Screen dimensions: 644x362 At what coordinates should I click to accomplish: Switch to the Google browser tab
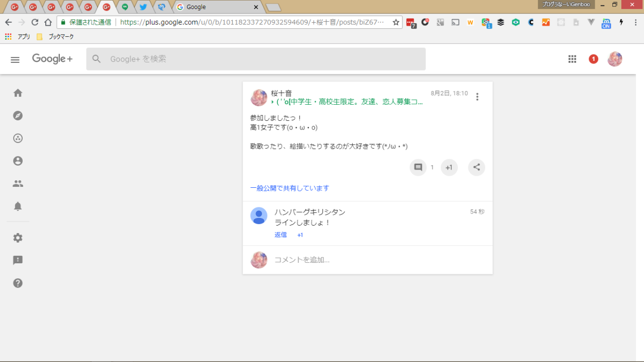[216, 7]
